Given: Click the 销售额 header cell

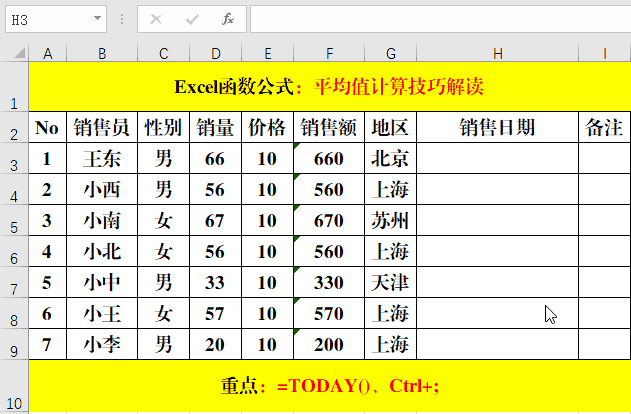Looking at the screenshot, I should pyautogui.click(x=329, y=127).
